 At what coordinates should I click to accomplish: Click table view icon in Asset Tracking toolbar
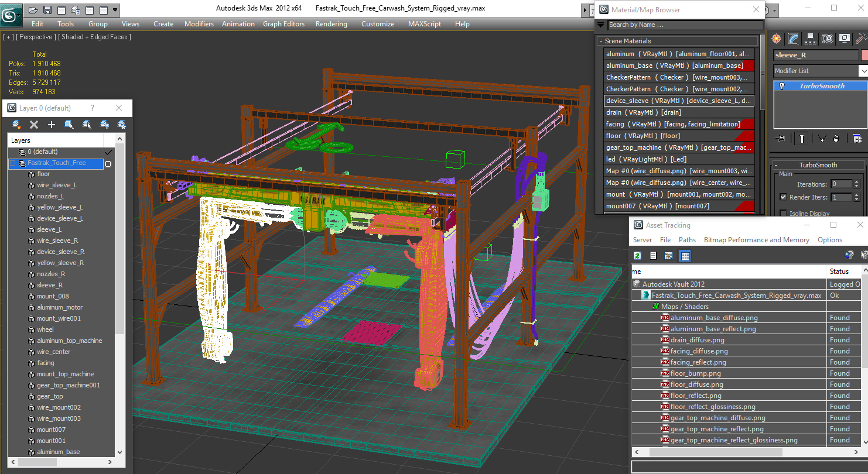tap(685, 256)
